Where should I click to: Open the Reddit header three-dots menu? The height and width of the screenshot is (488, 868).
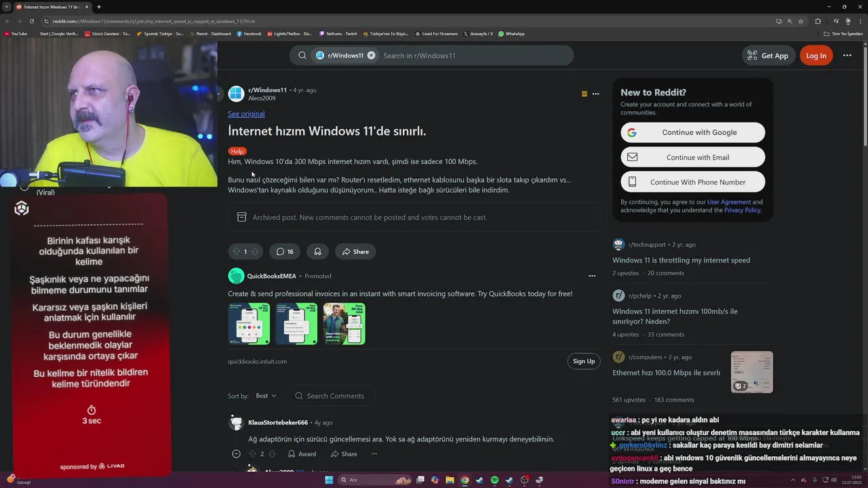pyautogui.click(x=847, y=56)
